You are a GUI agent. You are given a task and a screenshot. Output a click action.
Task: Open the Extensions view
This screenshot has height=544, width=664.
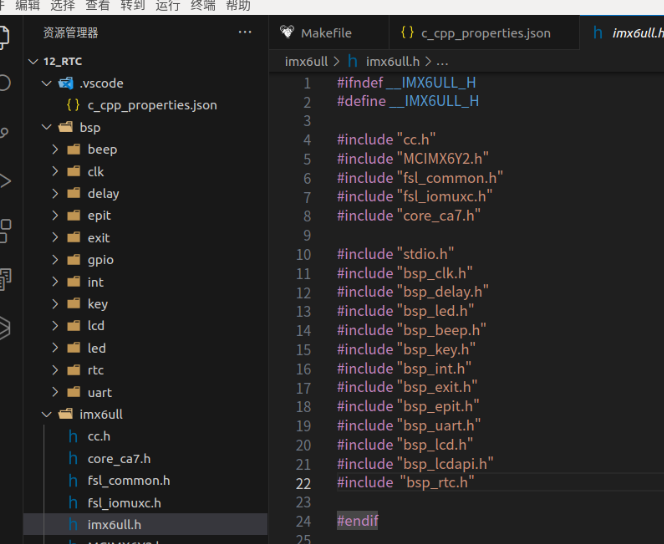click(x=5, y=229)
